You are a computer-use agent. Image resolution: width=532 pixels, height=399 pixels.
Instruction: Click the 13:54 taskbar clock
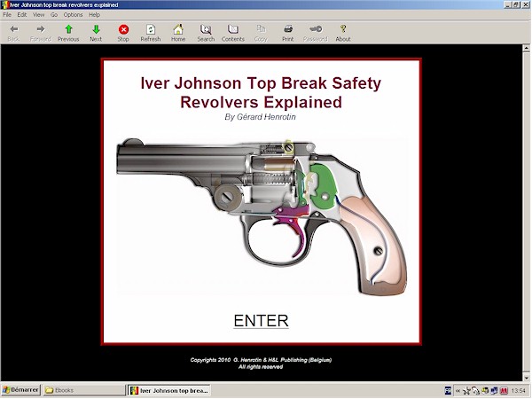(x=519, y=391)
